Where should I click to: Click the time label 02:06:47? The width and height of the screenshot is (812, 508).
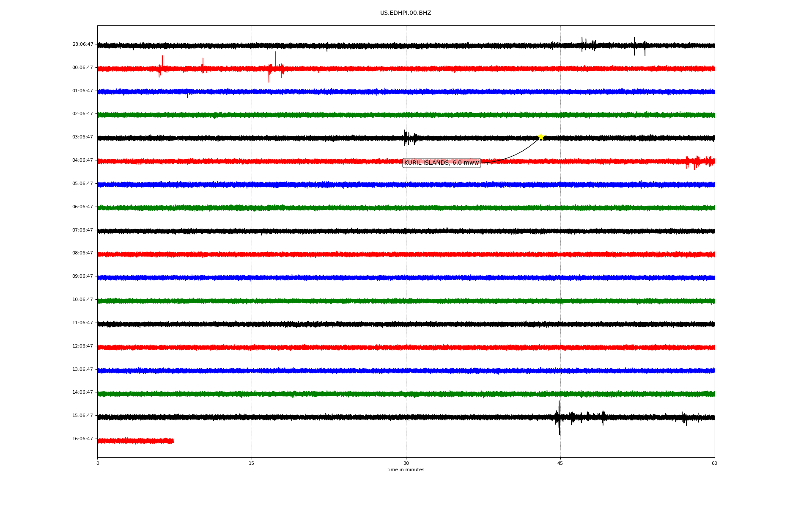pyautogui.click(x=83, y=114)
